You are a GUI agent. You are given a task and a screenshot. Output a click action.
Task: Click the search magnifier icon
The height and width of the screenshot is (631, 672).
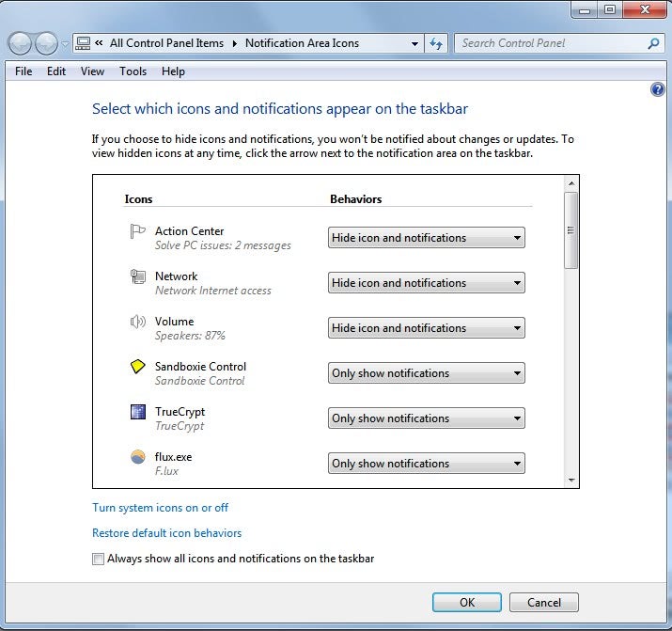coord(653,43)
